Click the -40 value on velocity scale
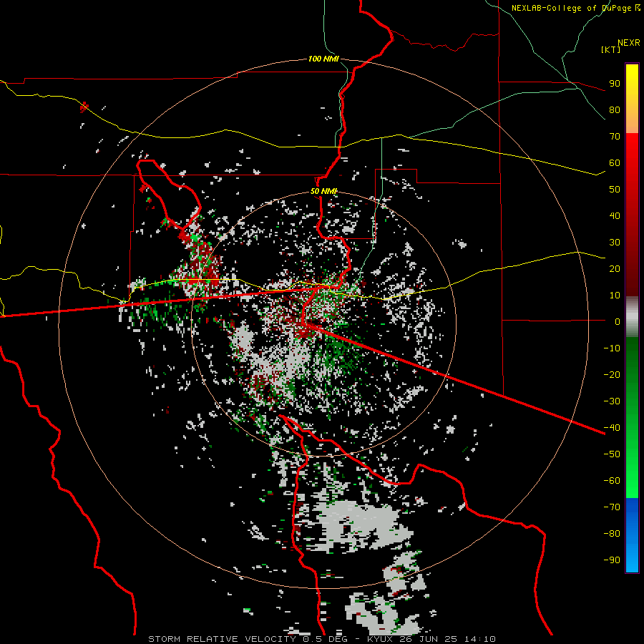The width and height of the screenshot is (644, 644). [612, 428]
